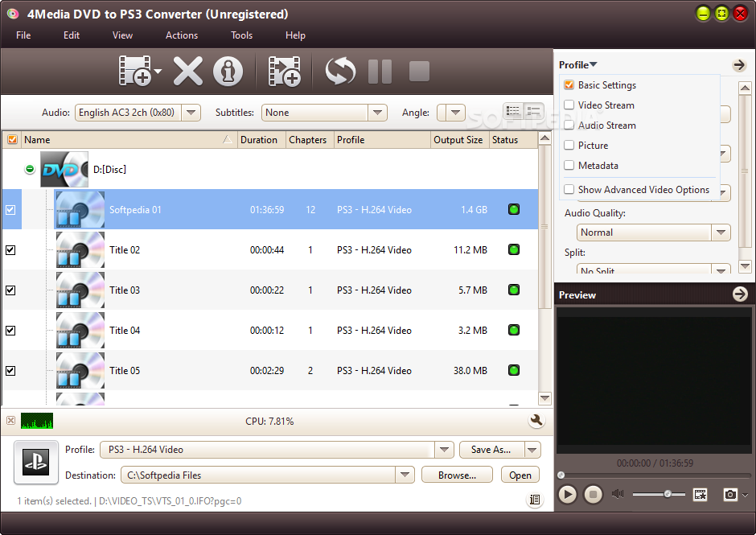Click the Preview panel arrow icon
Image resolution: width=756 pixels, height=535 pixels.
click(740, 294)
